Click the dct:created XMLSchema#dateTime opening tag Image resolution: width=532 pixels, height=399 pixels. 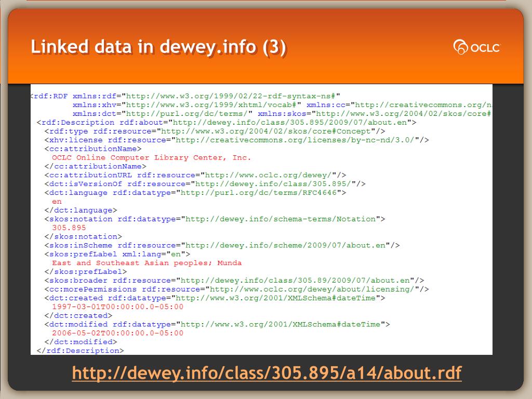pyautogui.click(x=215, y=298)
